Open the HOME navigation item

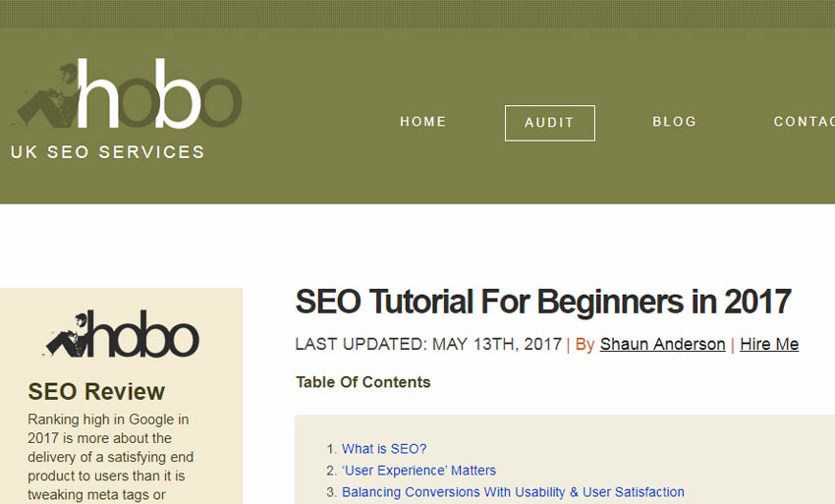point(422,122)
